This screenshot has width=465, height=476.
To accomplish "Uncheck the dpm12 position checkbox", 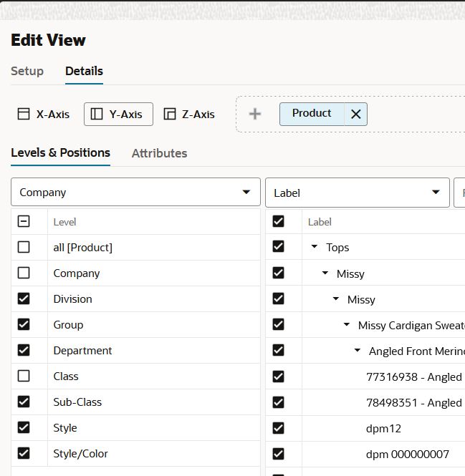I will (279, 428).
